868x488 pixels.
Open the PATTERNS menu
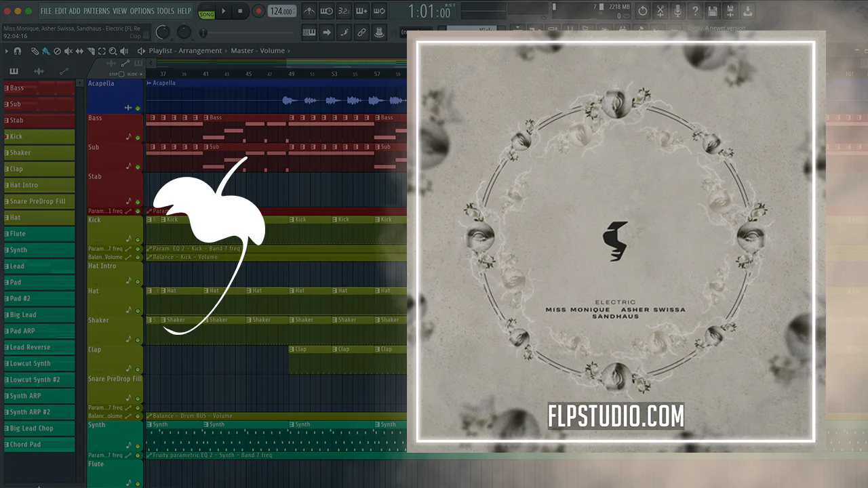pos(96,12)
